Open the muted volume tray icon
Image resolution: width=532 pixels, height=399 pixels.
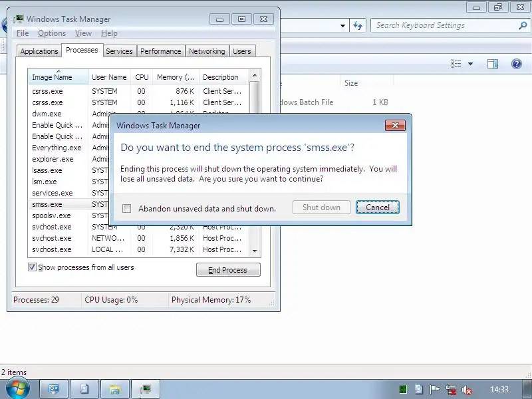click(467, 390)
